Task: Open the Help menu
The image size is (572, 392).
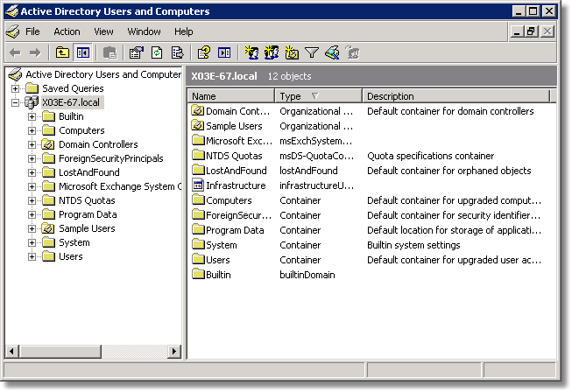Action: click(x=183, y=31)
